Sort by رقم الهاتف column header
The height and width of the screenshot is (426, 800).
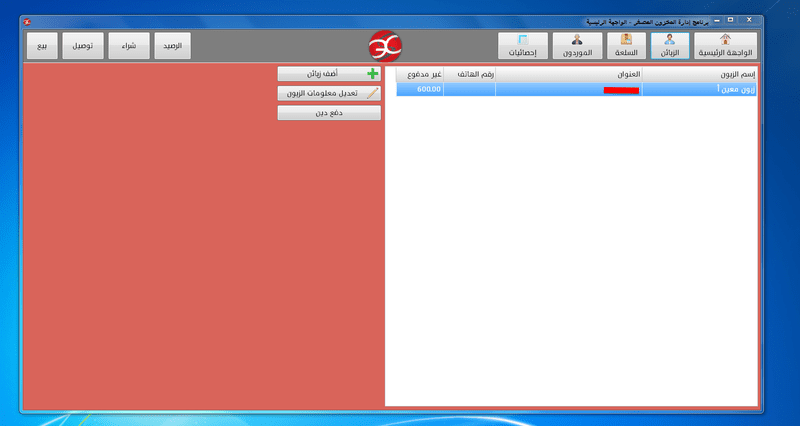pyautogui.click(x=469, y=75)
